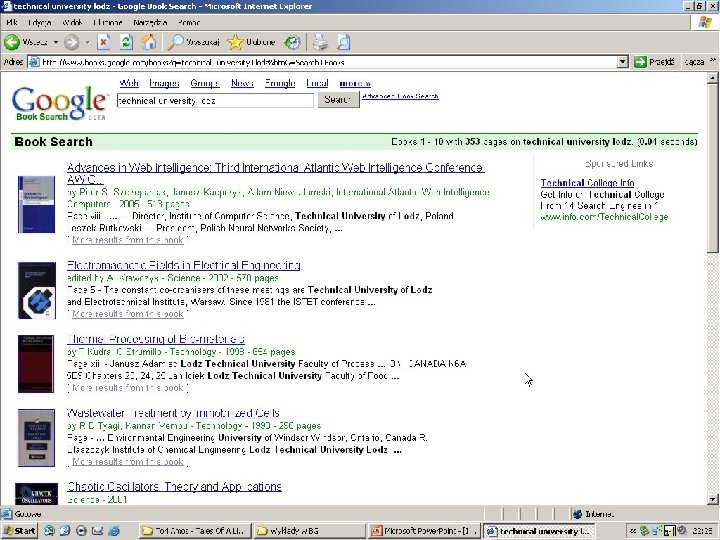
Task: Open the Technical College Info sponsored link
Action: (x=587, y=183)
